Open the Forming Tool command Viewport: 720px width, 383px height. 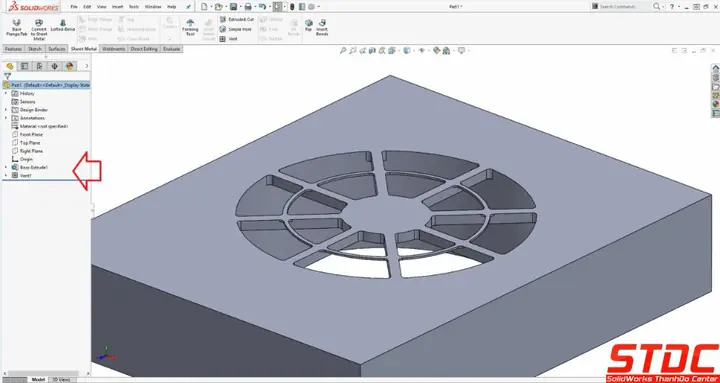pyautogui.click(x=190, y=28)
